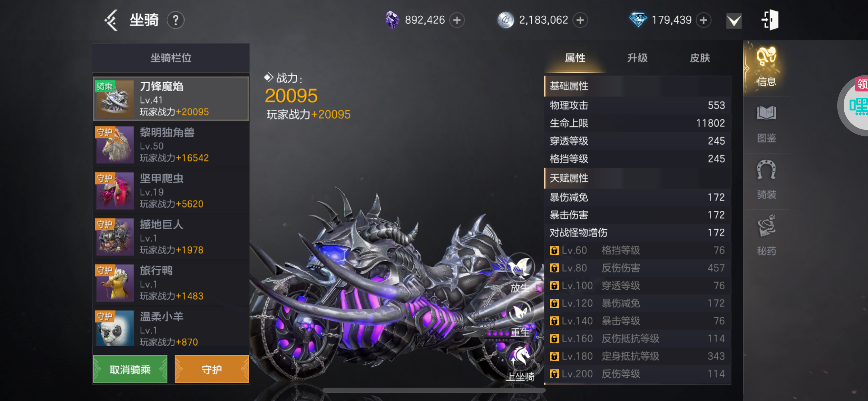Click the orange 守护 button

coord(212,369)
